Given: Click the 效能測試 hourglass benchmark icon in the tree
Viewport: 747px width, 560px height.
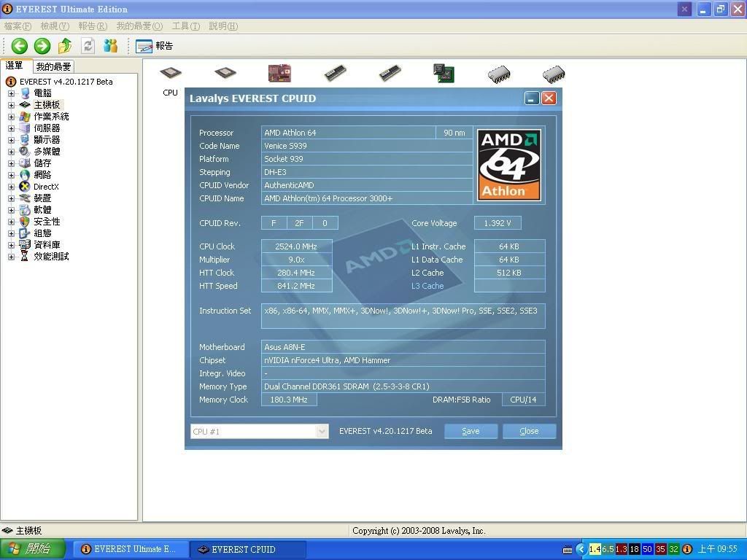Looking at the screenshot, I should (25, 256).
